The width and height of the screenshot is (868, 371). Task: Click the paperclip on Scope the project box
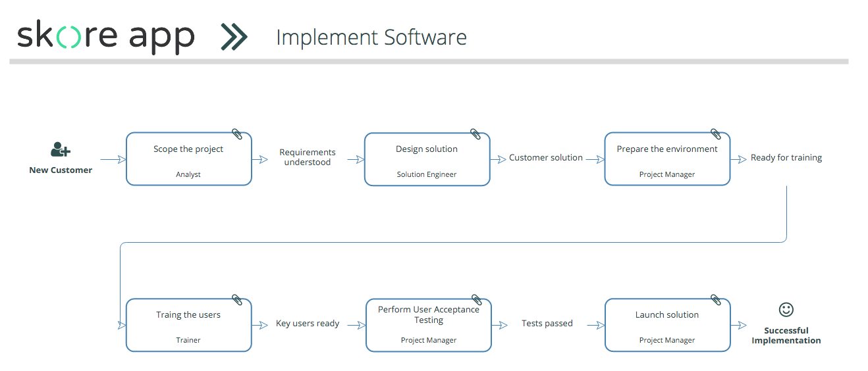click(x=237, y=134)
